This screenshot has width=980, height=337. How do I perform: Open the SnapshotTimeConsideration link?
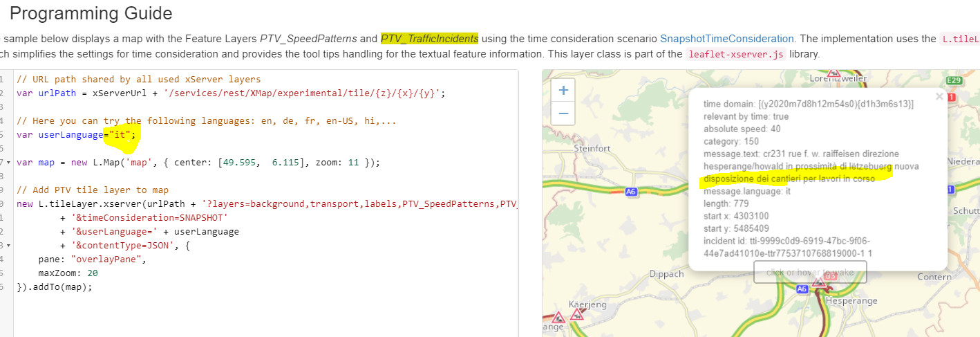726,39
